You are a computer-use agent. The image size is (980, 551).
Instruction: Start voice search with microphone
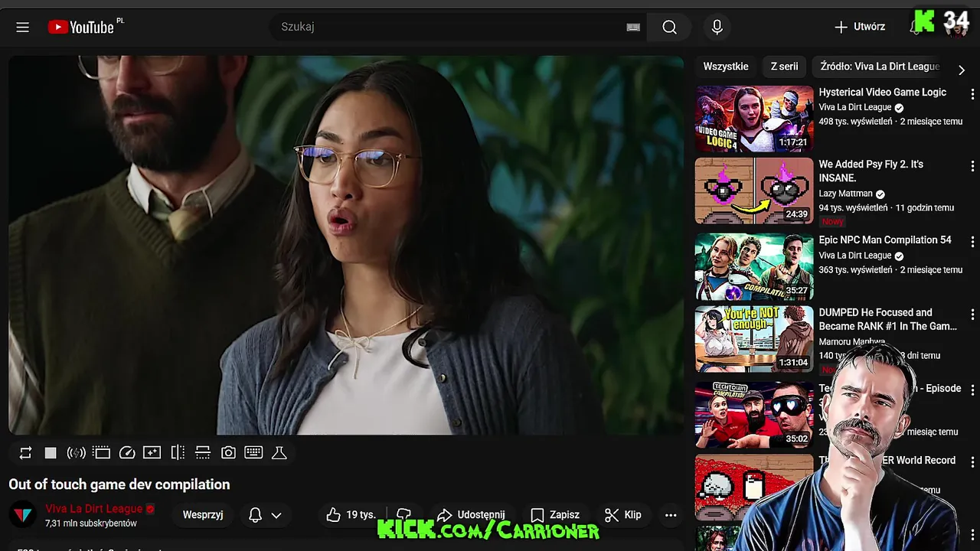point(717,27)
